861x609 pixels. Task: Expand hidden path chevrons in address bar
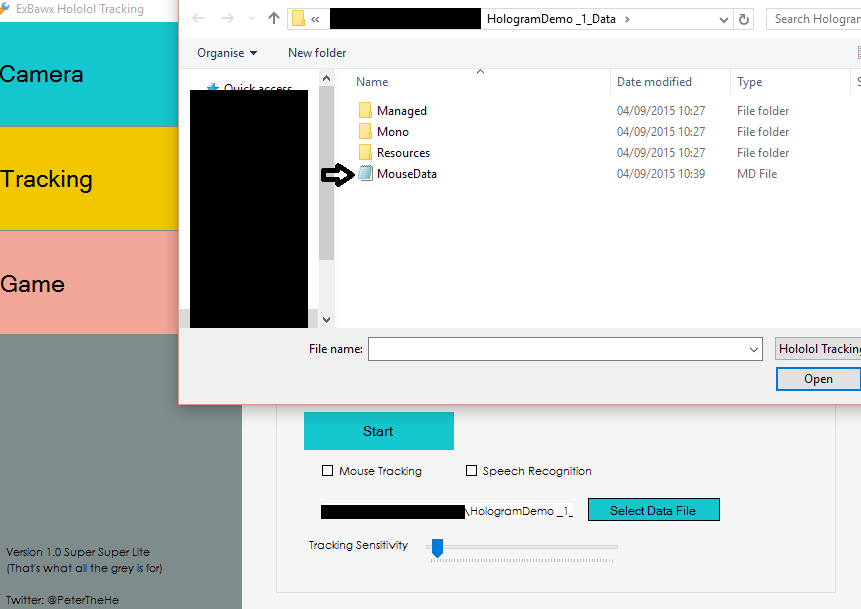[315, 19]
